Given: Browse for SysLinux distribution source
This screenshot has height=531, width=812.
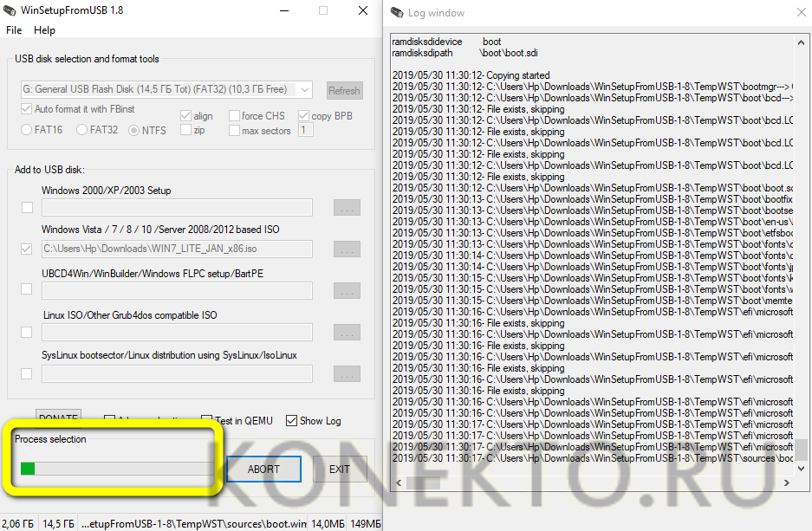Looking at the screenshot, I should [x=347, y=373].
